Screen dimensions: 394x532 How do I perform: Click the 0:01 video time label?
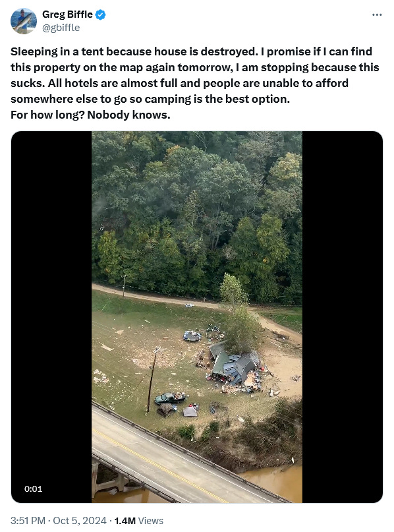[x=33, y=489]
